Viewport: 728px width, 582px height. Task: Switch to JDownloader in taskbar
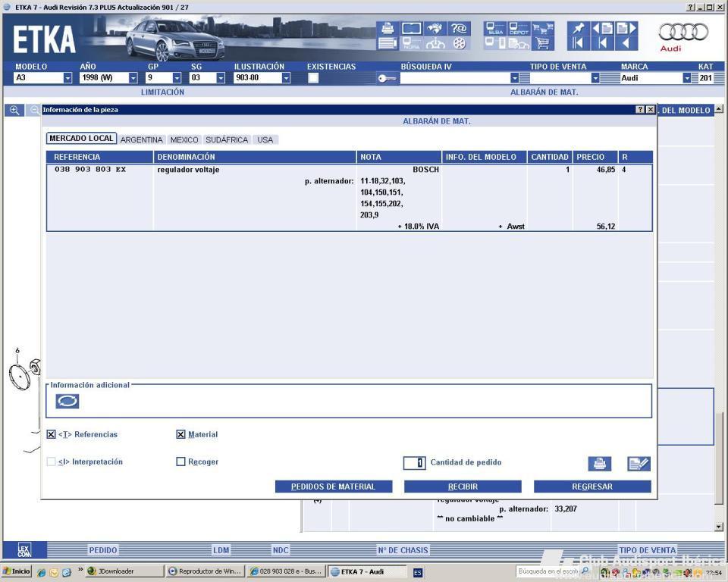coord(124,571)
